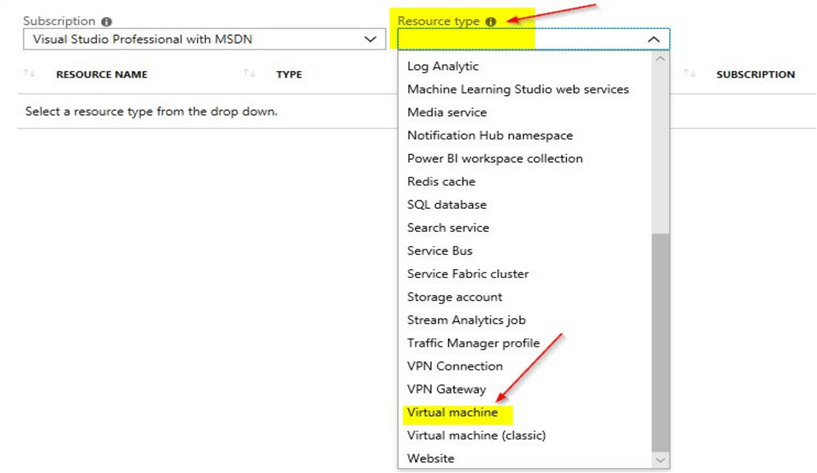817x473 pixels.
Task: Select Virtual machine from the list
Action: pos(452,412)
